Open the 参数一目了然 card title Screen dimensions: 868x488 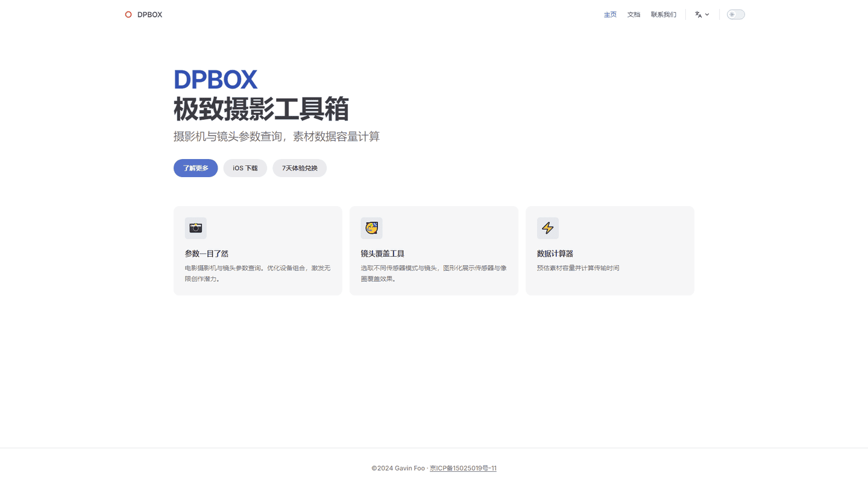pos(207,254)
